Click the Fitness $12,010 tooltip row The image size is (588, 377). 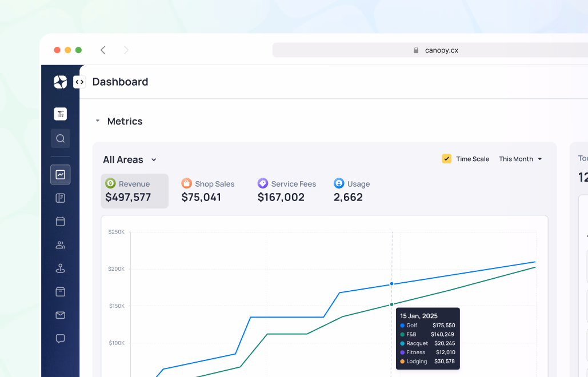coord(427,352)
